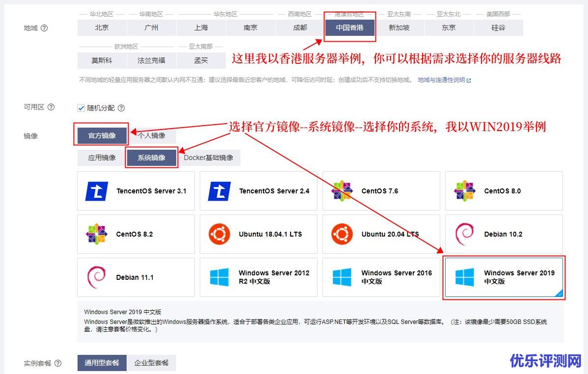Click the Debian 11.1 swirl icon
The height and width of the screenshot is (374, 588).
coord(96,277)
